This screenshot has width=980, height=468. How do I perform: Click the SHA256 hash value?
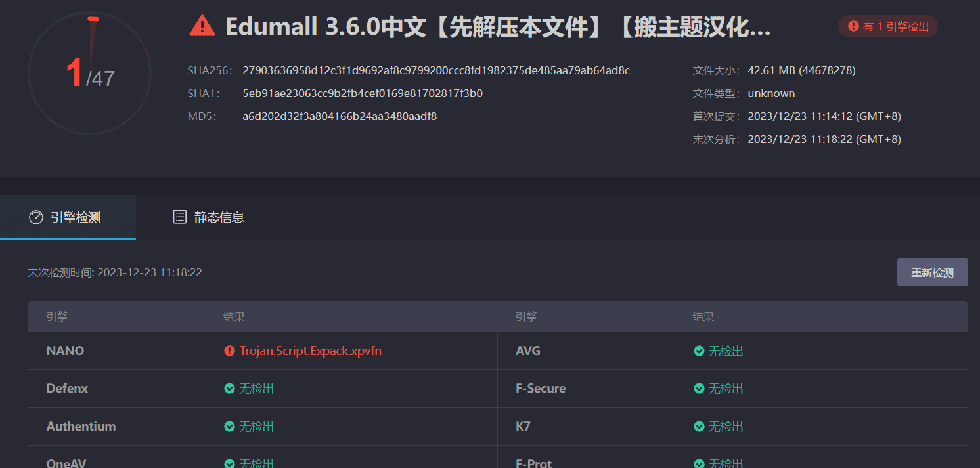click(x=436, y=70)
